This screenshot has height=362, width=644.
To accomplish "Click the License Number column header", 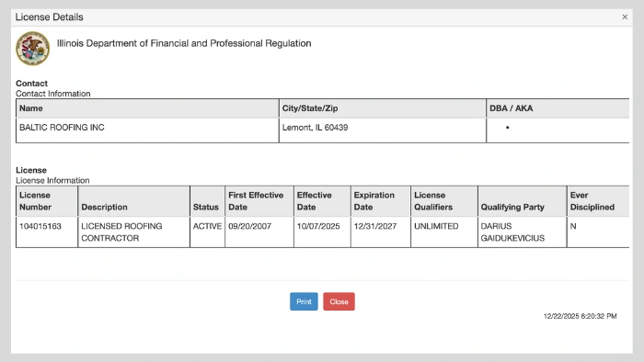I will pos(47,201).
